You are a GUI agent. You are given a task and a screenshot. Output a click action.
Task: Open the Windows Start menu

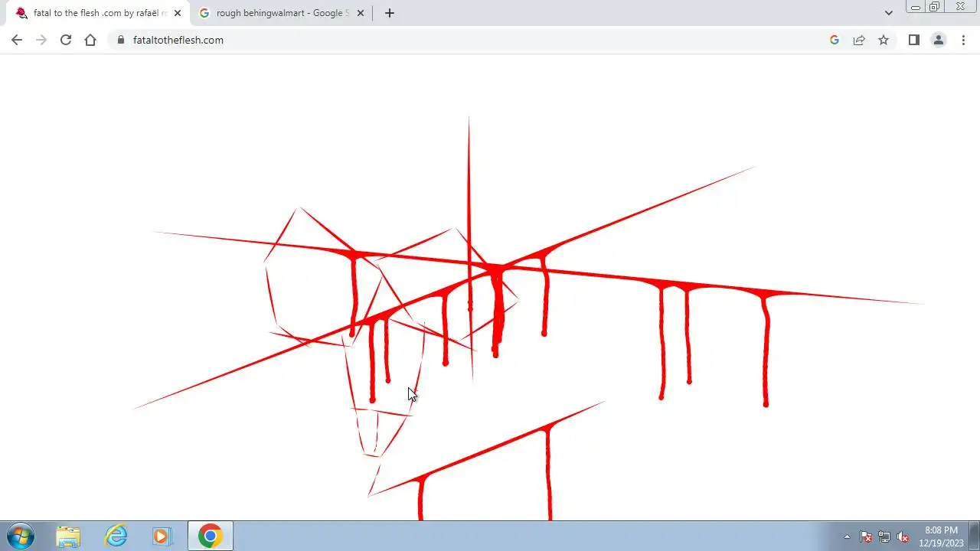tap(20, 536)
